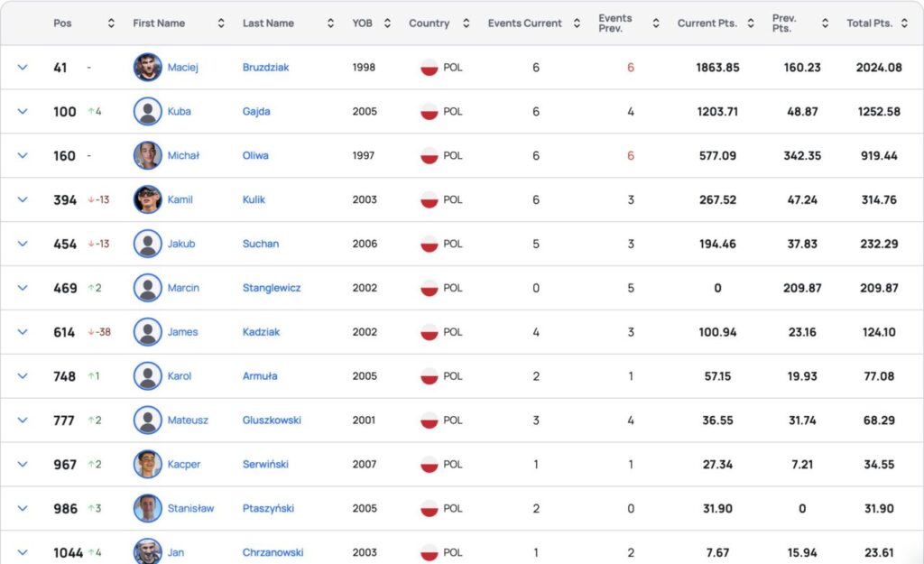924x564 pixels.
Task: Expand row at position 614
Action: [23, 331]
